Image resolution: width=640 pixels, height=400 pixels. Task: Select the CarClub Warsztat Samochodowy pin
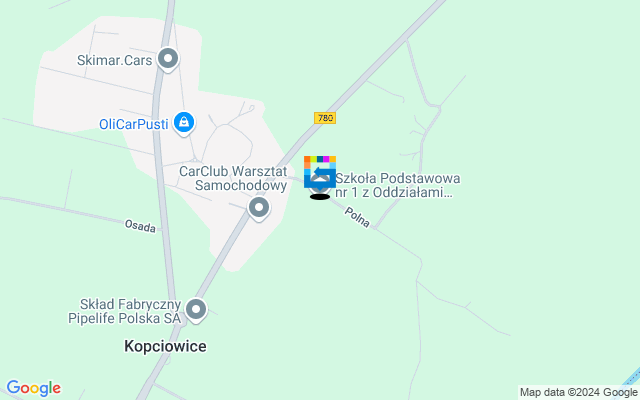[258, 209]
